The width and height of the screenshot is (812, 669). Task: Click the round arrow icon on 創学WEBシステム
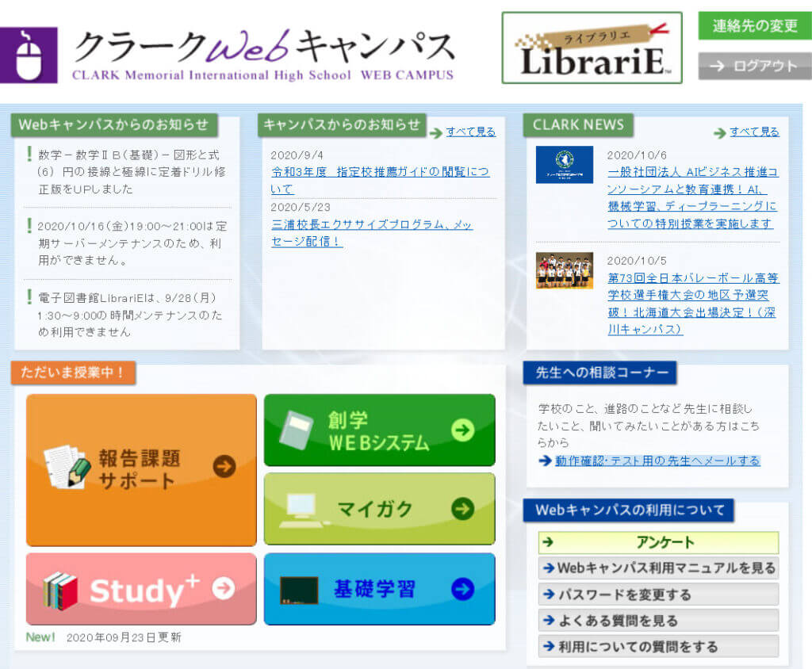tap(462, 430)
